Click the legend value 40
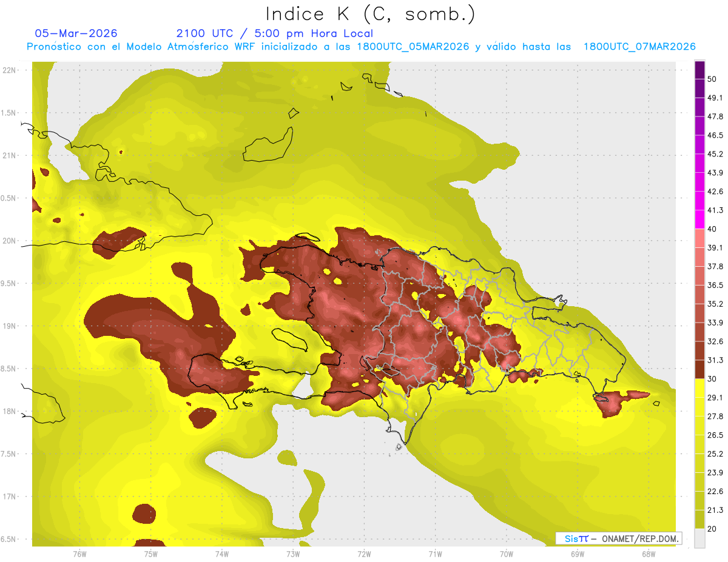728x562 pixels. pos(712,229)
